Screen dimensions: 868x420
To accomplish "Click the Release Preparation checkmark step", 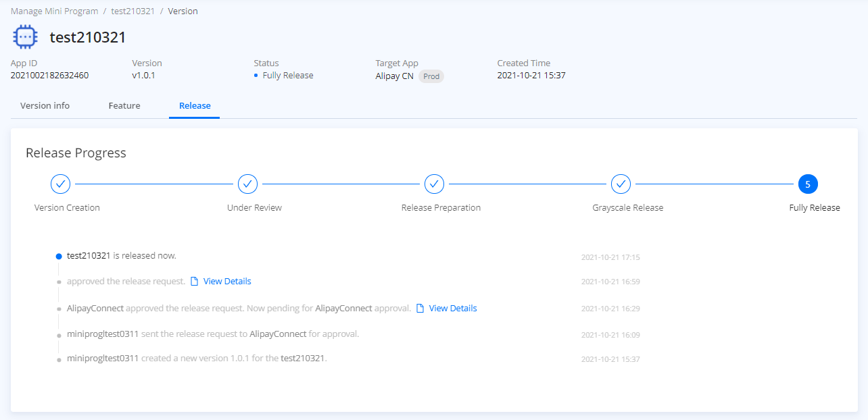I will coord(434,184).
